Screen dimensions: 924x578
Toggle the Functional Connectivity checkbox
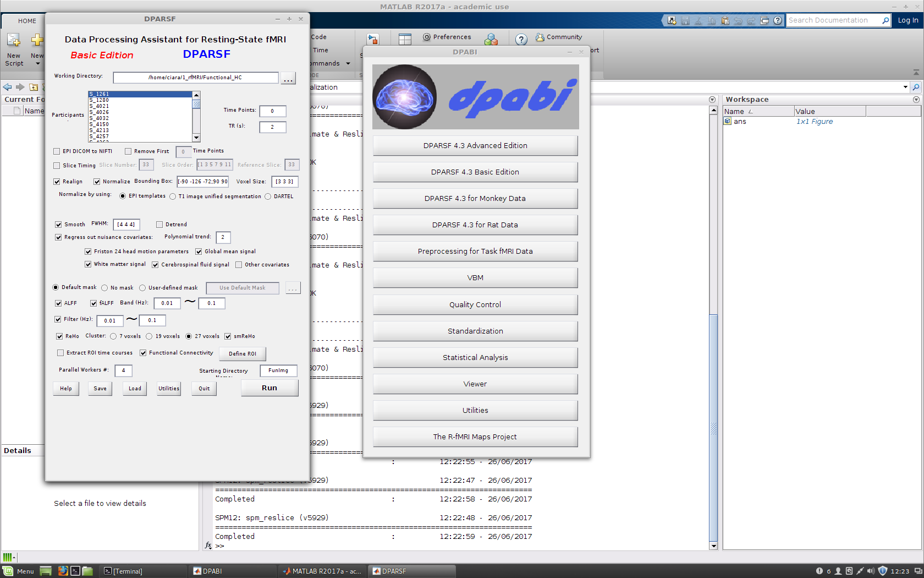pos(143,353)
